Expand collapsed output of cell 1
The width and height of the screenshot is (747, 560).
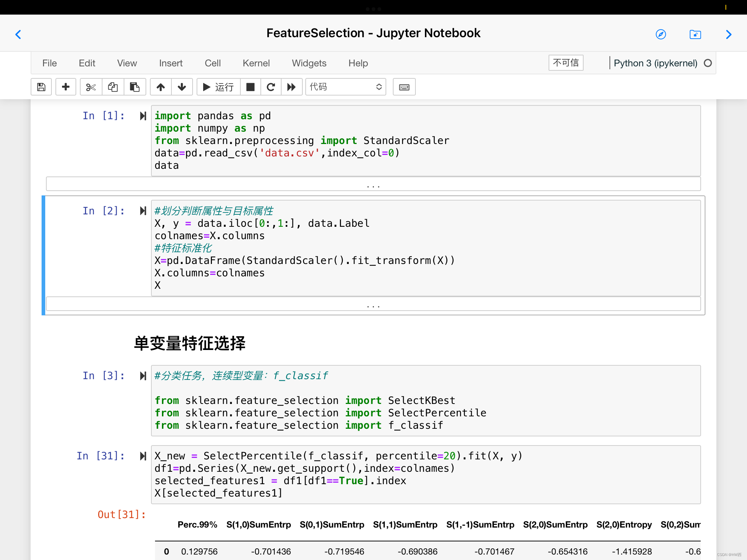(373, 184)
